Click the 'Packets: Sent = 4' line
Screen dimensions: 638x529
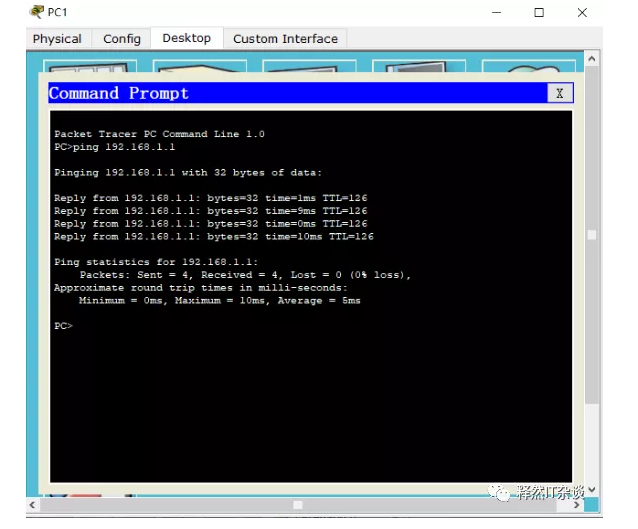(x=245, y=275)
